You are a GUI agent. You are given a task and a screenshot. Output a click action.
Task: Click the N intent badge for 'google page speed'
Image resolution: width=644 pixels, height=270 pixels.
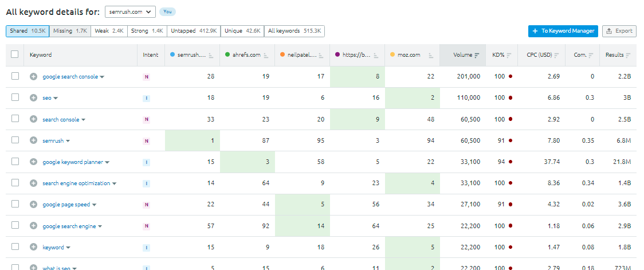(147, 205)
